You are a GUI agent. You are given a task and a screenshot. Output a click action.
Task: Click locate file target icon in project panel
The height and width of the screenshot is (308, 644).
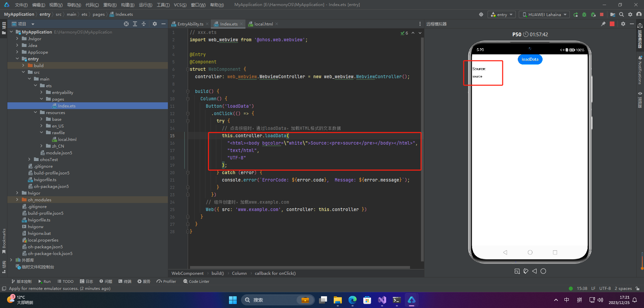126,24
